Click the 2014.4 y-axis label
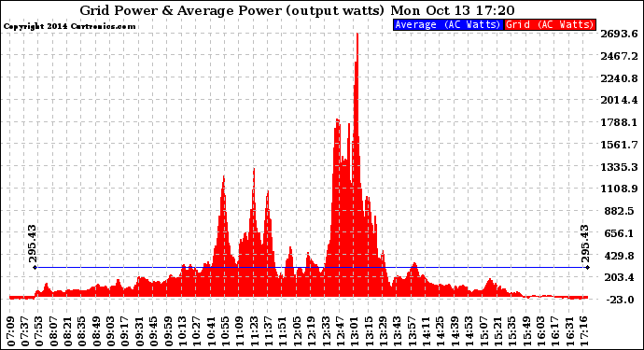This screenshot has height=350, width=644. pos(619,100)
